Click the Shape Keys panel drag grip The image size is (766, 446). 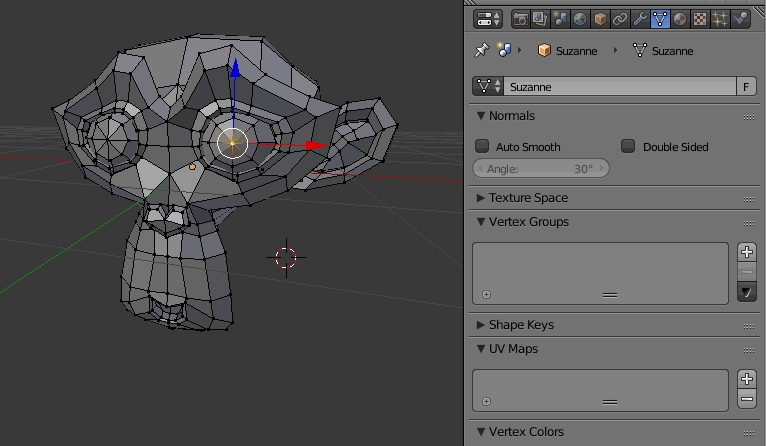point(749,326)
